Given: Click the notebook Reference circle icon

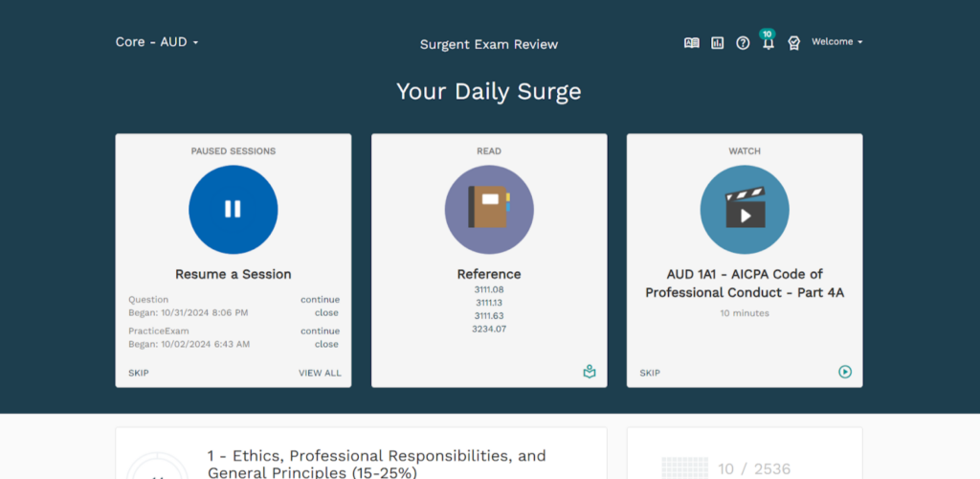Looking at the screenshot, I should pos(489,210).
